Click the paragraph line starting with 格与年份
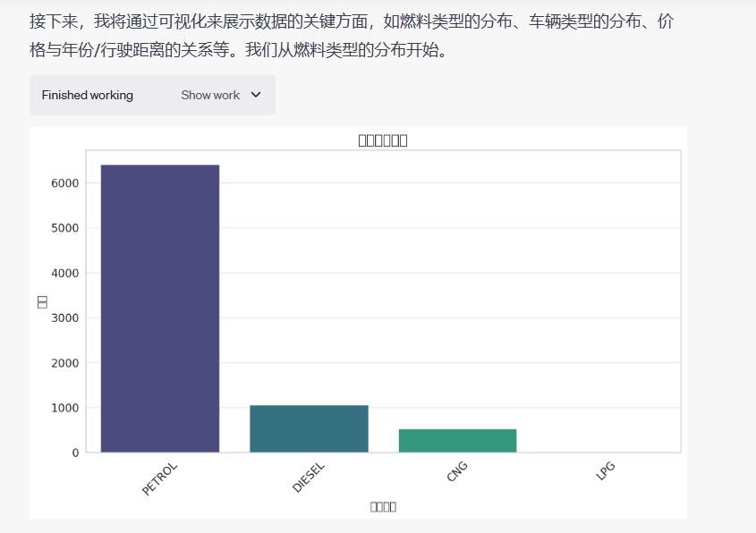This screenshot has width=756, height=533. (x=240, y=50)
